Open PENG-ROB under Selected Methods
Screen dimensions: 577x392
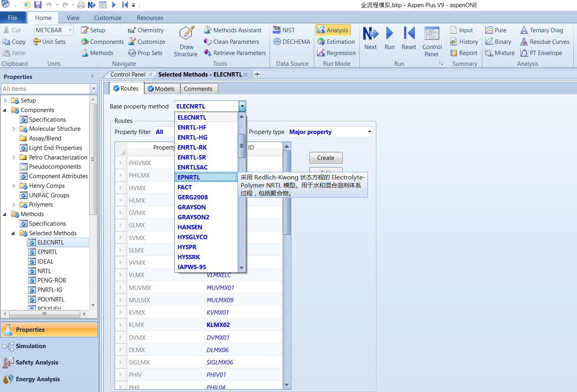coord(51,280)
